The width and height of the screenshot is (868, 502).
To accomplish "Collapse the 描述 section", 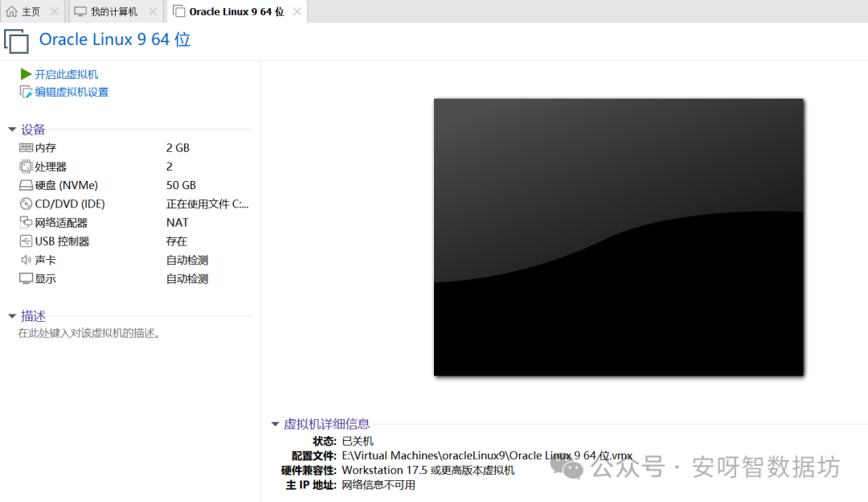I will [12, 316].
